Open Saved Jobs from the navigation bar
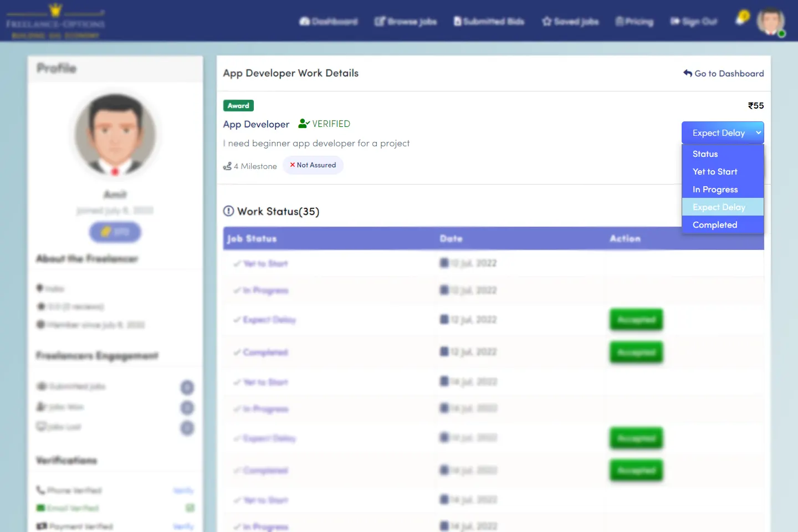The width and height of the screenshot is (798, 532). tap(570, 22)
